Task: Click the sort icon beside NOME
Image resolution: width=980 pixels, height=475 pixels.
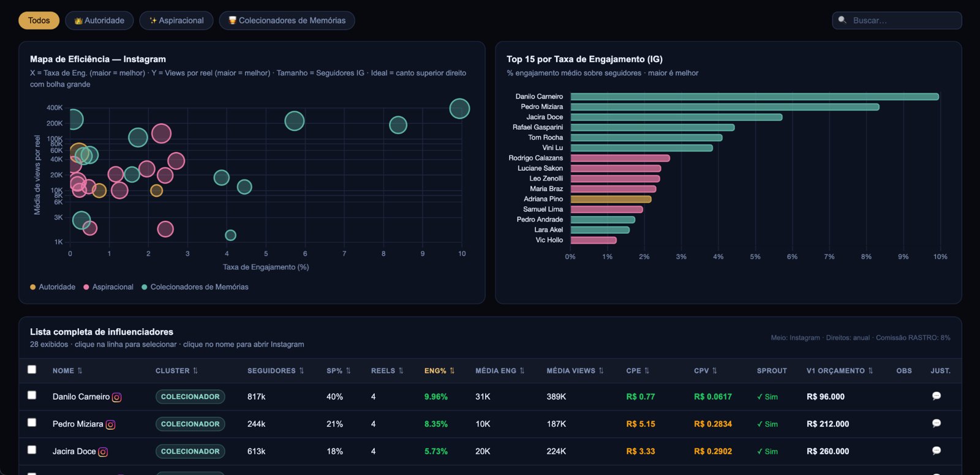Action: pyautogui.click(x=80, y=371)
